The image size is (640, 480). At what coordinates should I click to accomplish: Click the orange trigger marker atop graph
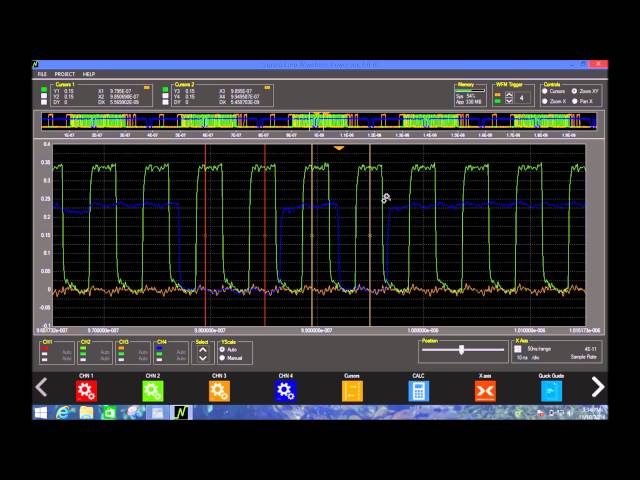point(339,148)
